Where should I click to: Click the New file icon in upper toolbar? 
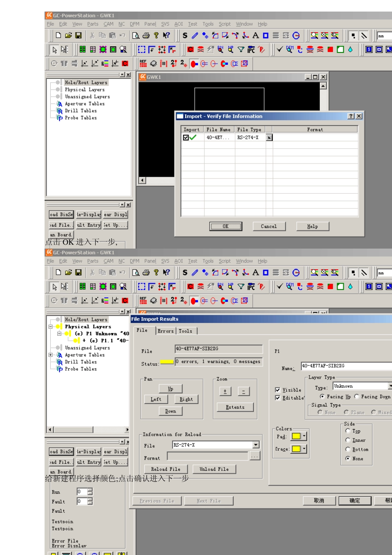[58, 36]
